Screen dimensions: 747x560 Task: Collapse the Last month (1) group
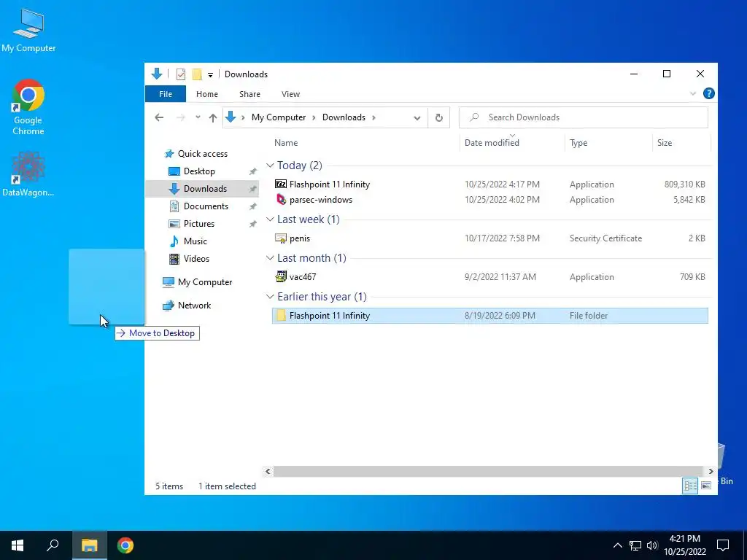270,258
